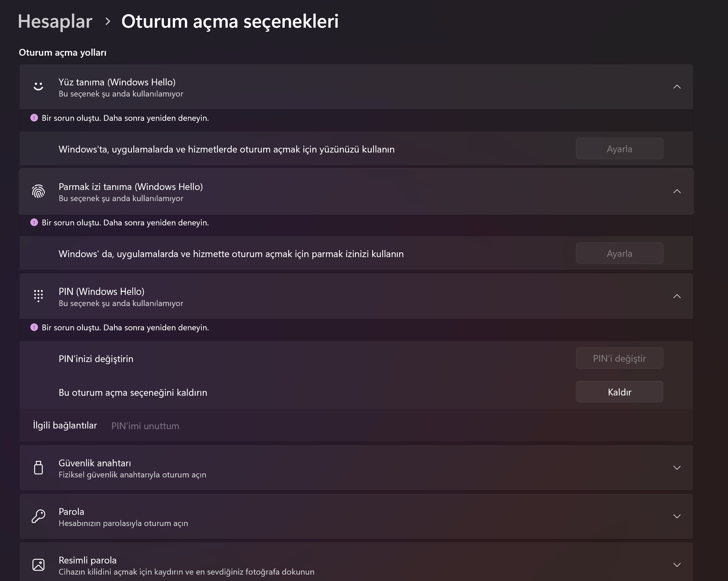Click the fingerprint recognition icon

pyautogui.click(x=38, y=191)
